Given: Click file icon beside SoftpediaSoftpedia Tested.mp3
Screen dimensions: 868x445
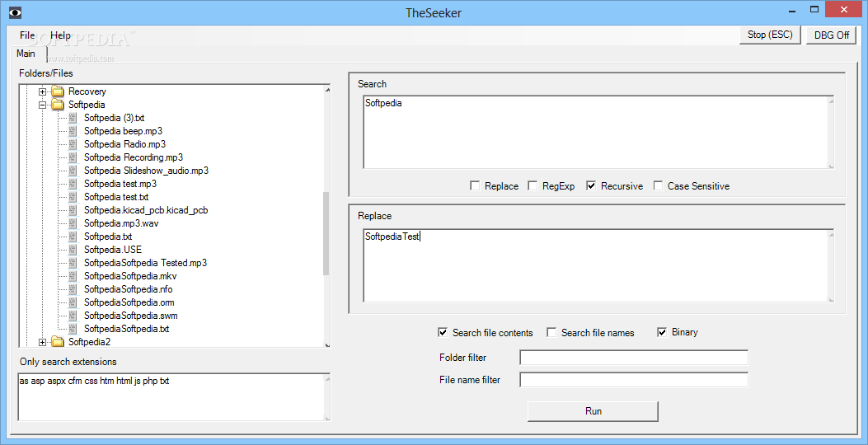Looking at the screenshot, I should pyautogui.click(x=73, y=263).
